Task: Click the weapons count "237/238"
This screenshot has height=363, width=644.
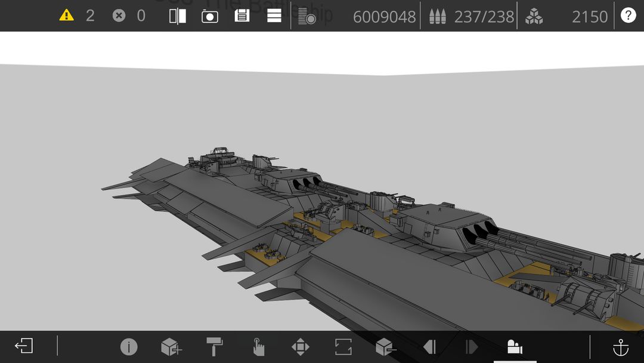Action: click(484, 17)
